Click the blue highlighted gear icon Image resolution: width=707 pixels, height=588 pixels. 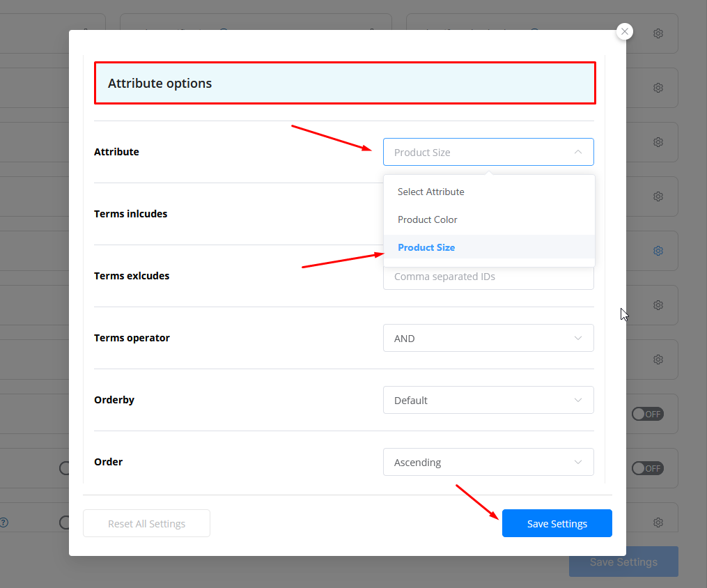tap(658, 251)
